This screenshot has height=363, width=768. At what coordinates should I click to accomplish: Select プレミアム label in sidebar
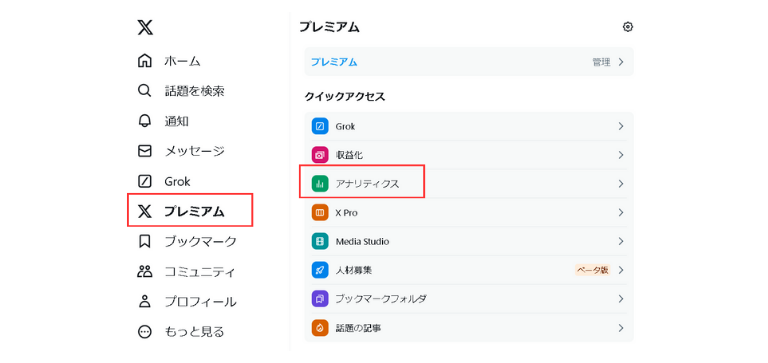click(x=194, y=212)
